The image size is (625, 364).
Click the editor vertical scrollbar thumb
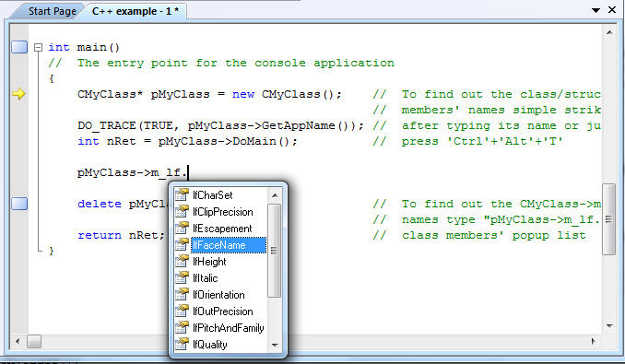pos(608,219)
